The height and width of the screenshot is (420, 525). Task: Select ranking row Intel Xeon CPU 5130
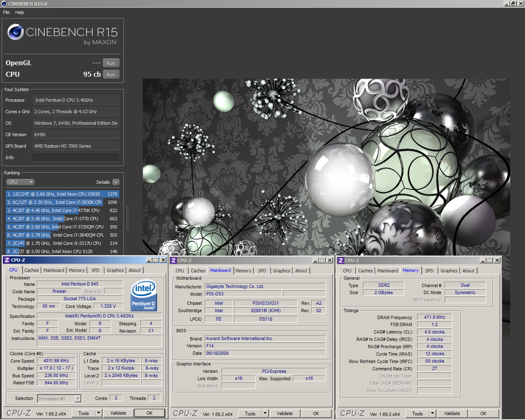(62, 251)
